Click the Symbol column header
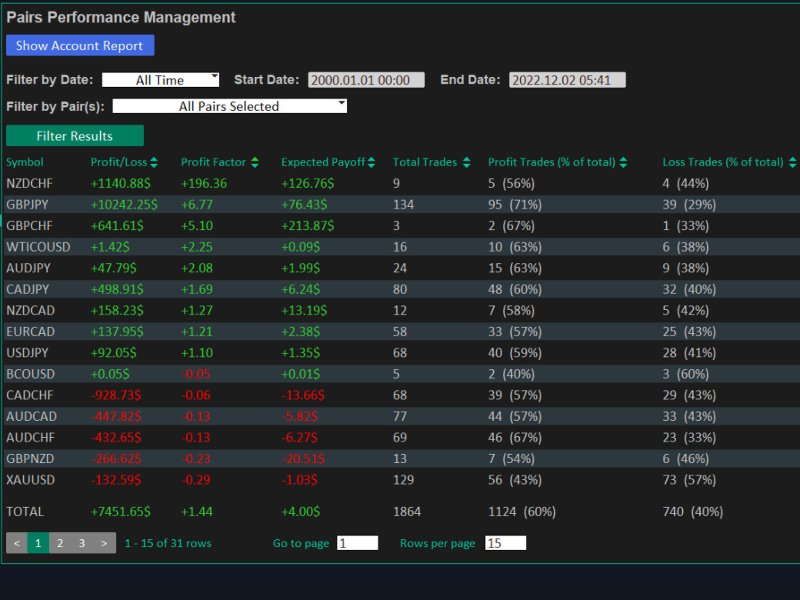Screen dimensions: 800x600 pos(24,162)
